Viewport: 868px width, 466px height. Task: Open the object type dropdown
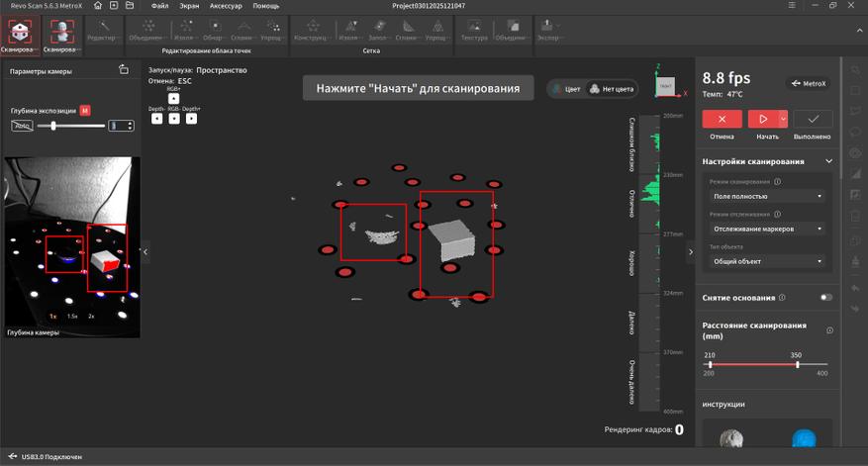[x=767, y=261]
